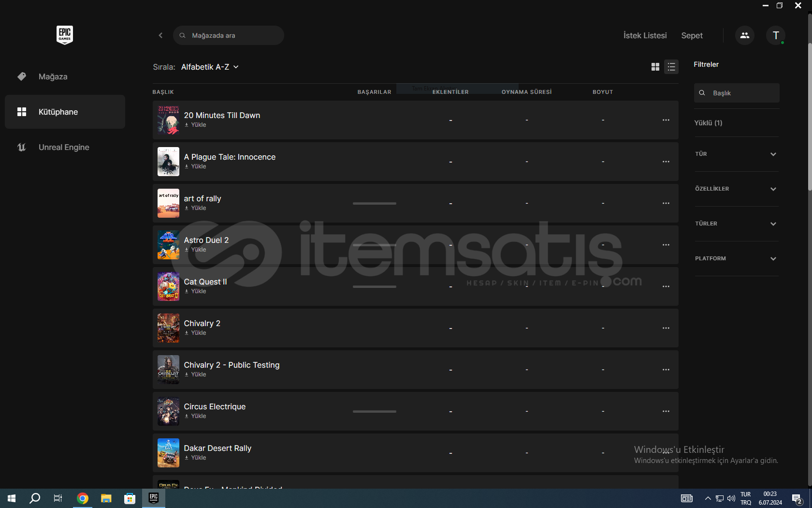Open the friends list icon
This screenshot has width=812, height=508.
[x=745, y=35]
